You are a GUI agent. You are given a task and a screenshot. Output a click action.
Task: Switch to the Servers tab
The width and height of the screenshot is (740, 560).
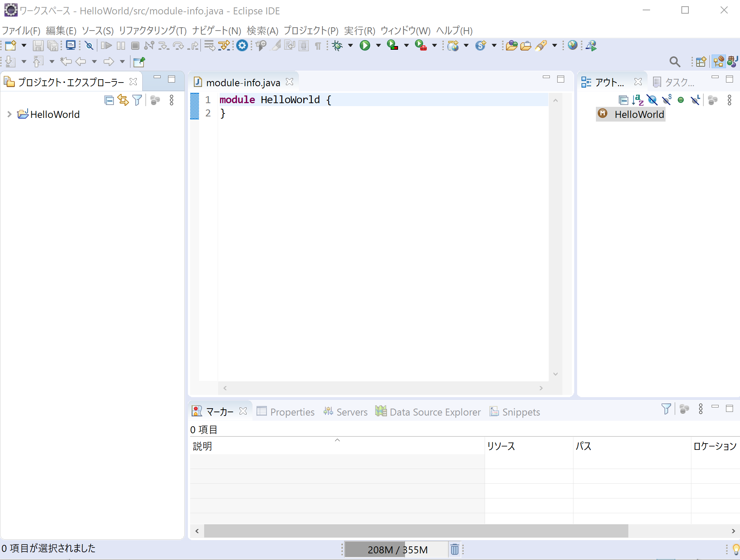click(x=346, y=412)
